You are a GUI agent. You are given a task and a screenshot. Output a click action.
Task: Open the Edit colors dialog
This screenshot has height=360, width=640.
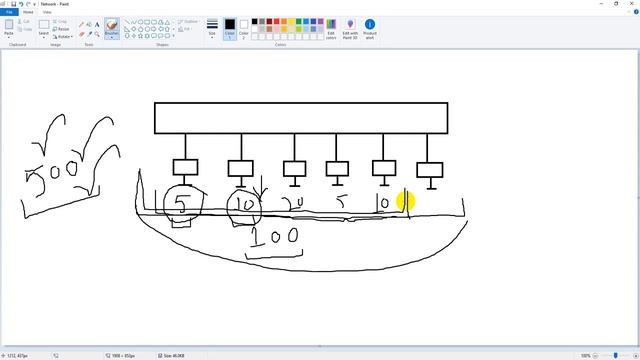[x=331, y=29]
